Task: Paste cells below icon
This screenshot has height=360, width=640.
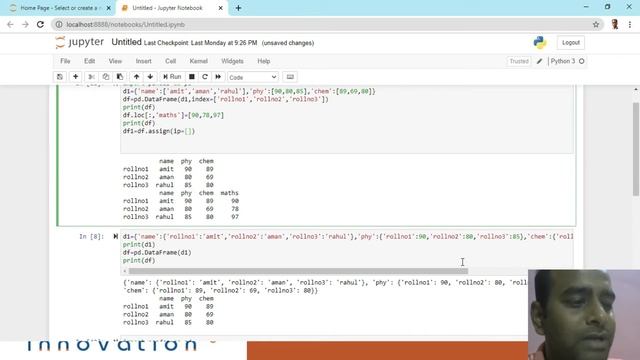Action: pyautogui.click(x=120, y=77)
